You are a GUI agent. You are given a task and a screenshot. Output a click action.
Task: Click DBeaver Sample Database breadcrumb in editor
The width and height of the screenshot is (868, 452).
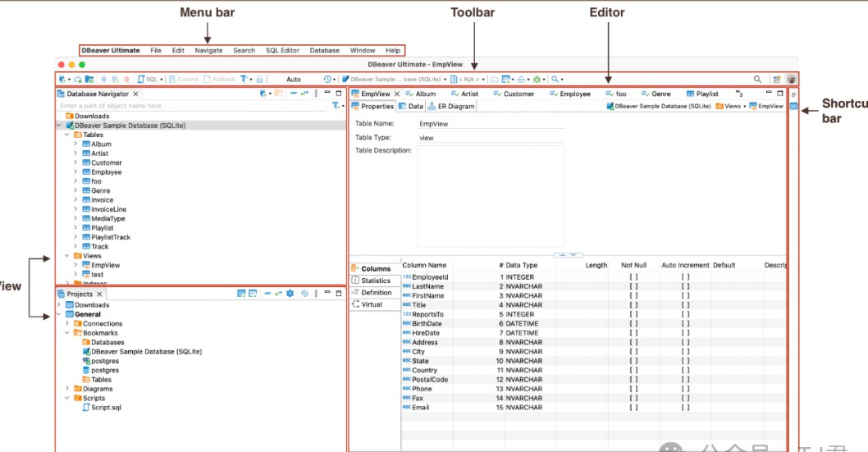[658, 106]
